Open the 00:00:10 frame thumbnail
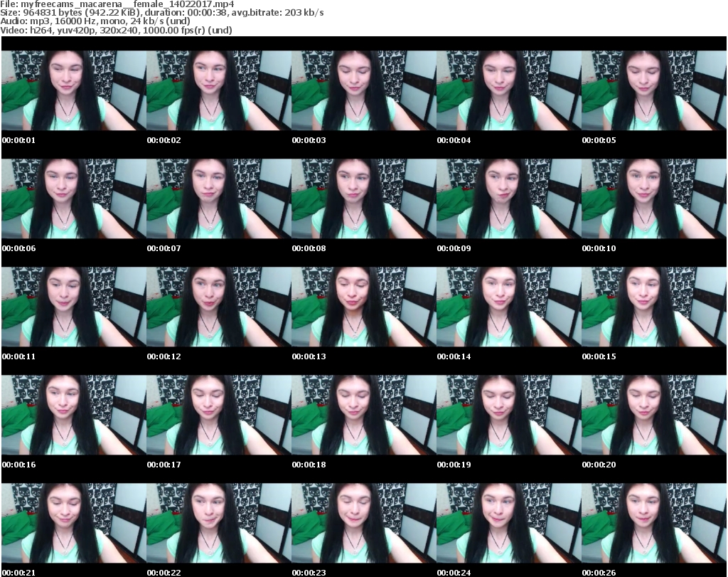Image resolution: width=728 pixels, height=577 pixels. pos(654,198)
